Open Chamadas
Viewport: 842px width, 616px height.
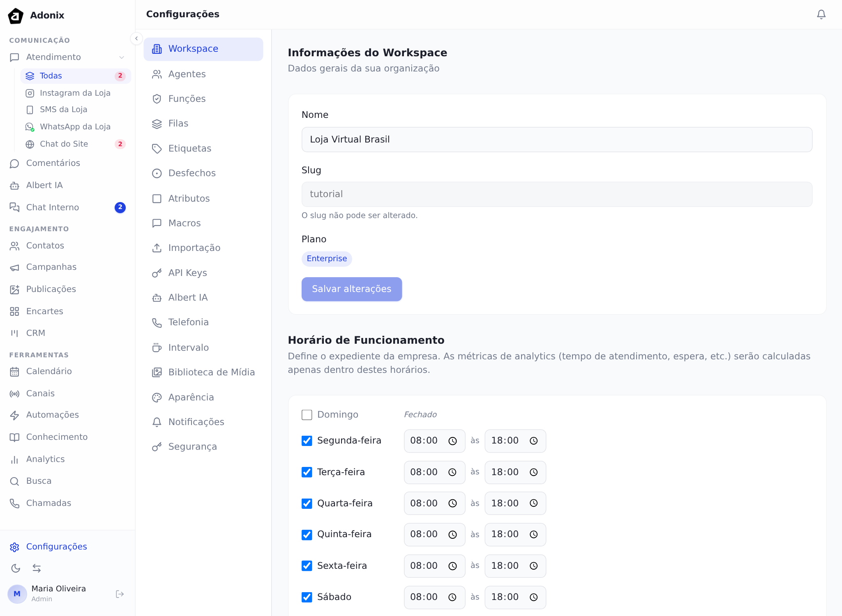pyautogui.click(x=67, y=503)
